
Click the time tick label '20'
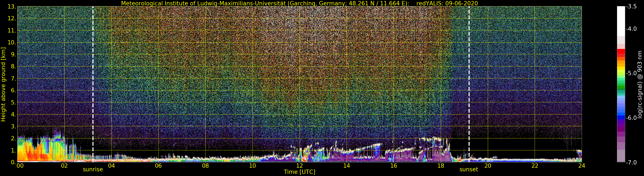point(488,166)
